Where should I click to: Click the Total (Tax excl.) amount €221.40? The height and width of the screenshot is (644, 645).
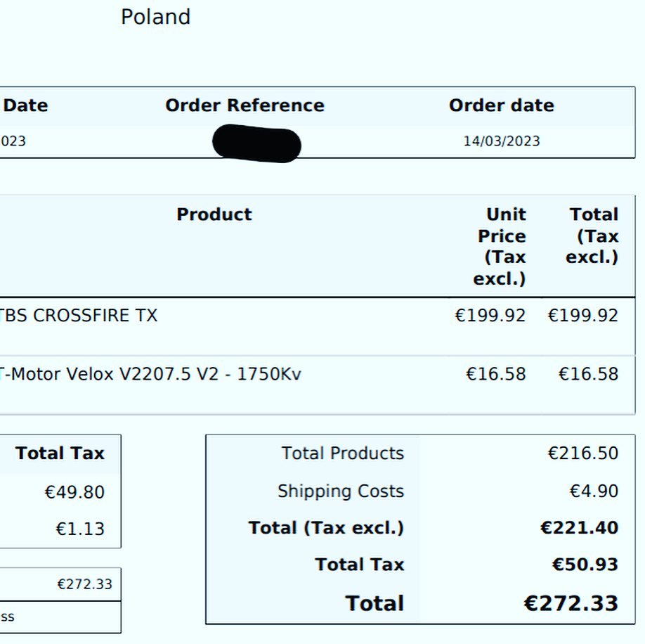tap(579, 527)
